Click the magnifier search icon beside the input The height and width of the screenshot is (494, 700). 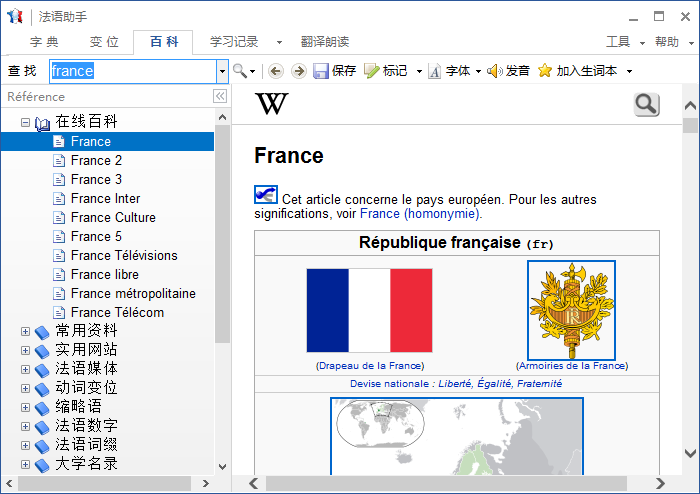[x=240, y=71]
